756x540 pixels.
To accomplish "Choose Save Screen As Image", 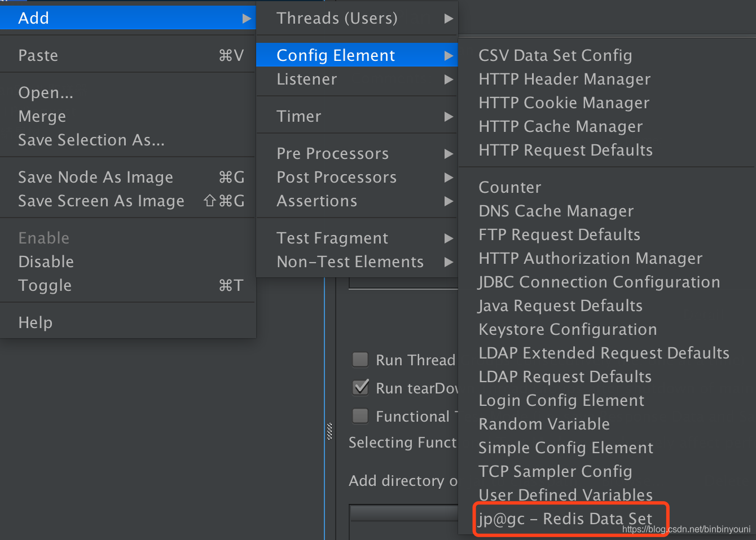I will tap(128, 201).
